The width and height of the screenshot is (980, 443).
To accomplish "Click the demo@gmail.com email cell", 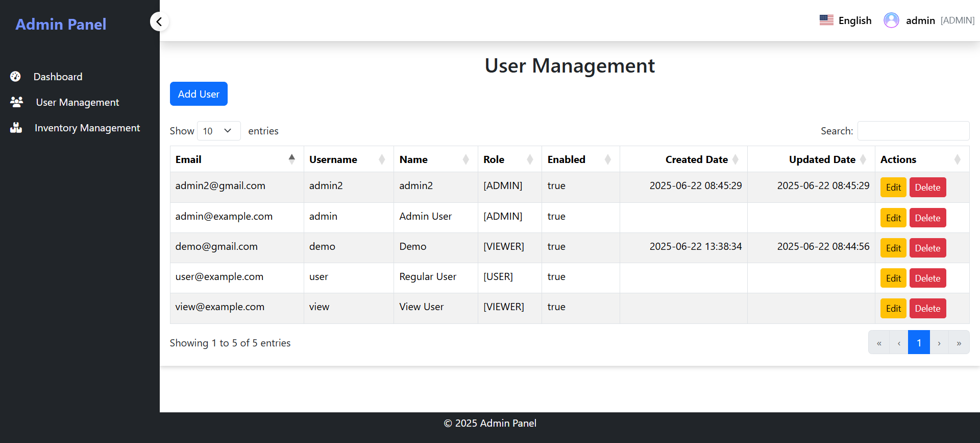I will [x=237, y=247].
